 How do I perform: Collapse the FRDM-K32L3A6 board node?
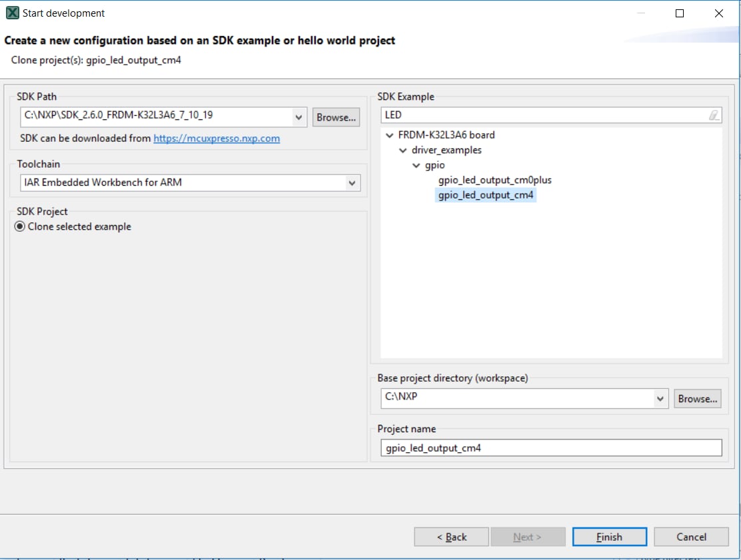coord(389,135)
